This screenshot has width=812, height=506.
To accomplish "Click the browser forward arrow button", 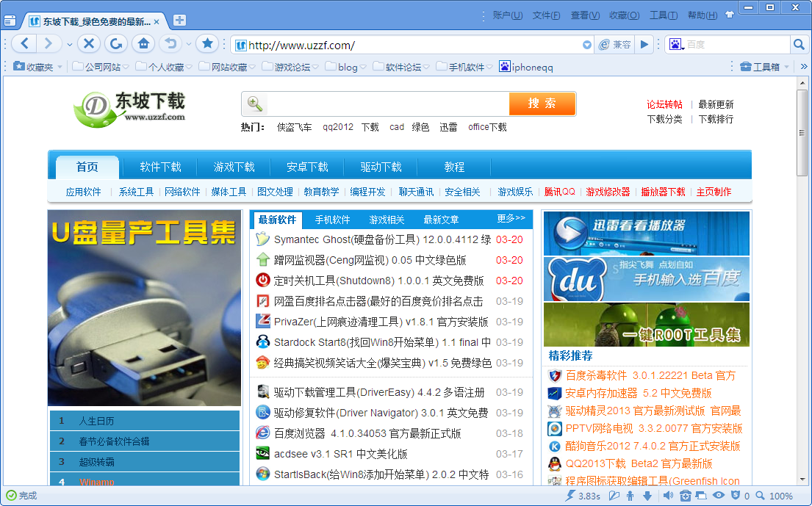I will click(x=48, y=44).
